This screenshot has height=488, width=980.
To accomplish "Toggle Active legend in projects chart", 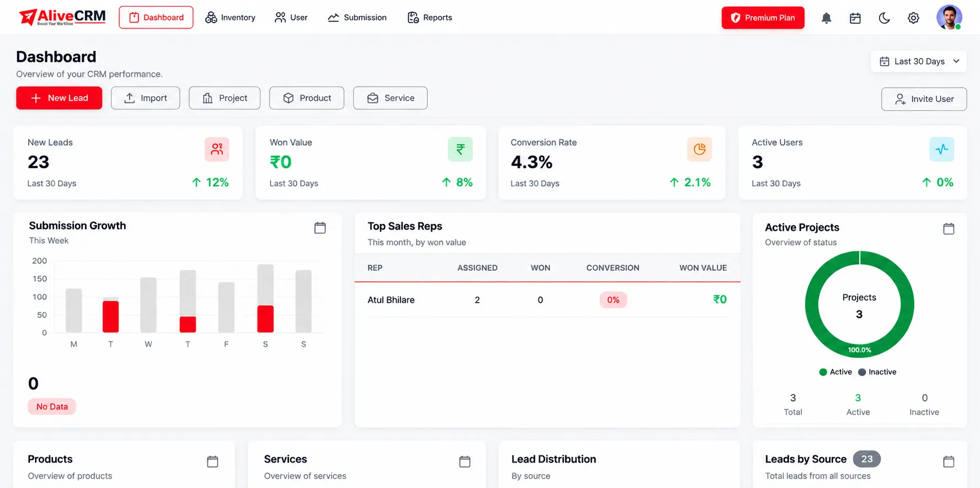I will pyautogui.click(x=836, y=372).
